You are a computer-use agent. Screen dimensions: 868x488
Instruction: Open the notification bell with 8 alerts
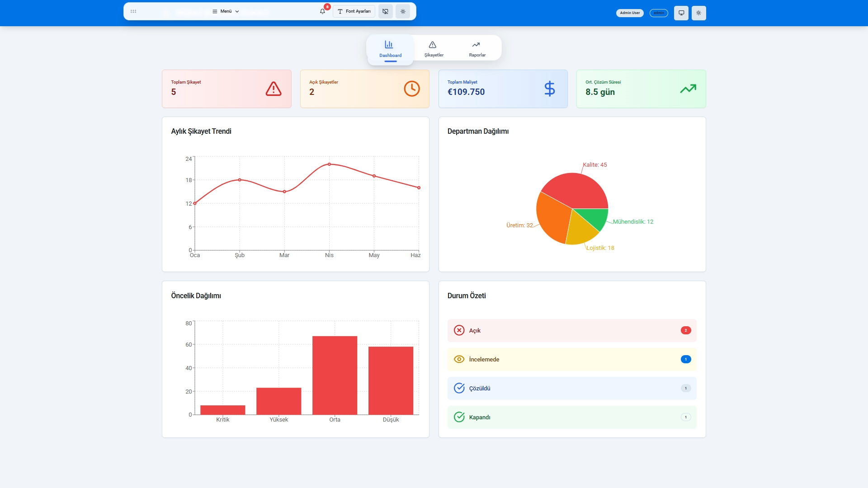322,11
